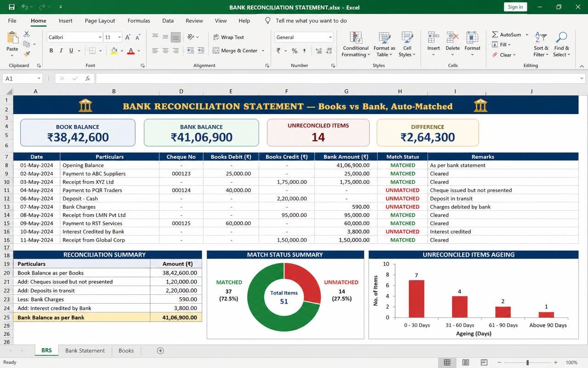Image resolution: width=588 pixels, height=368 pixels.
Task: Expand Merge & Center dropdown arrow
Action: [263, 51]
